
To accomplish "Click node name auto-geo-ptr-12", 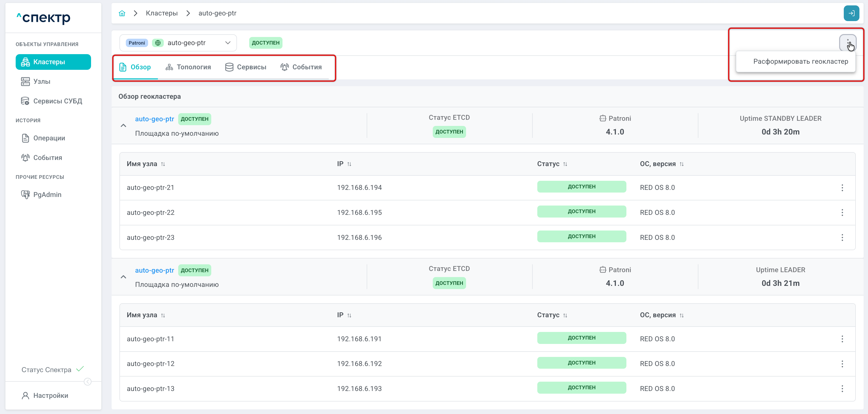I will [x=151, y=364].
